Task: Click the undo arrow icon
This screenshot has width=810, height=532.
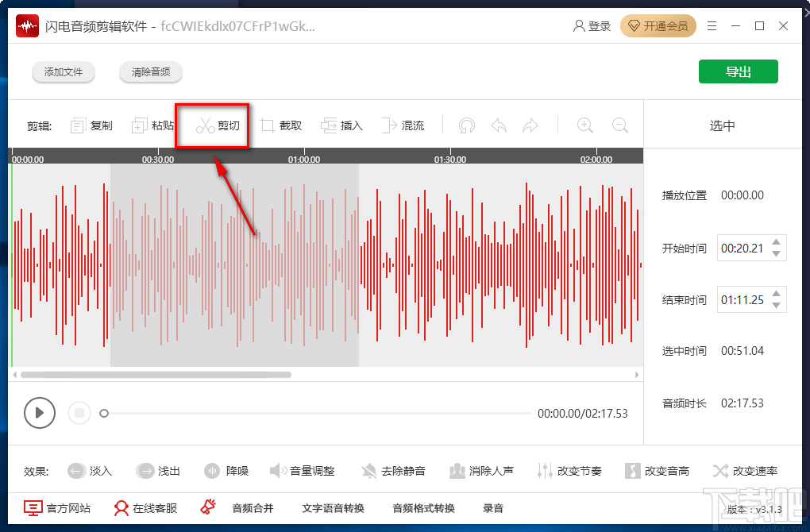Action: click(x=499, y=125)
